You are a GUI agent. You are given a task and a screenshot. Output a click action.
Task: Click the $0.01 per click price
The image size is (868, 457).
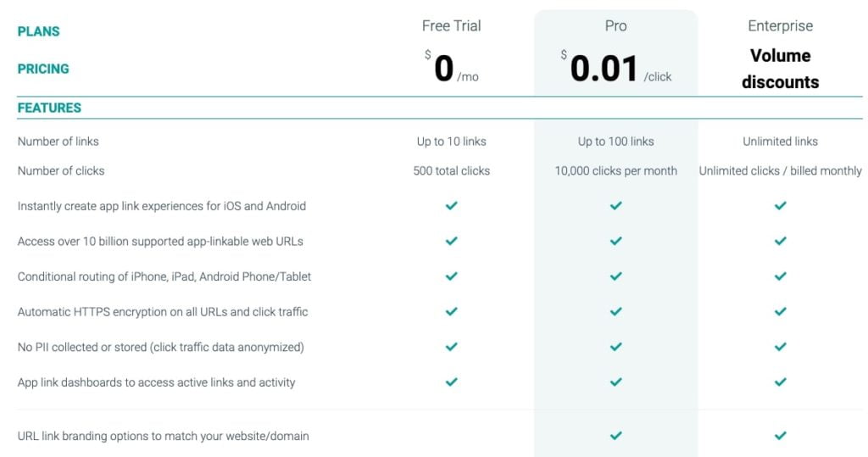pyautogui.click(x=615, y=69)
